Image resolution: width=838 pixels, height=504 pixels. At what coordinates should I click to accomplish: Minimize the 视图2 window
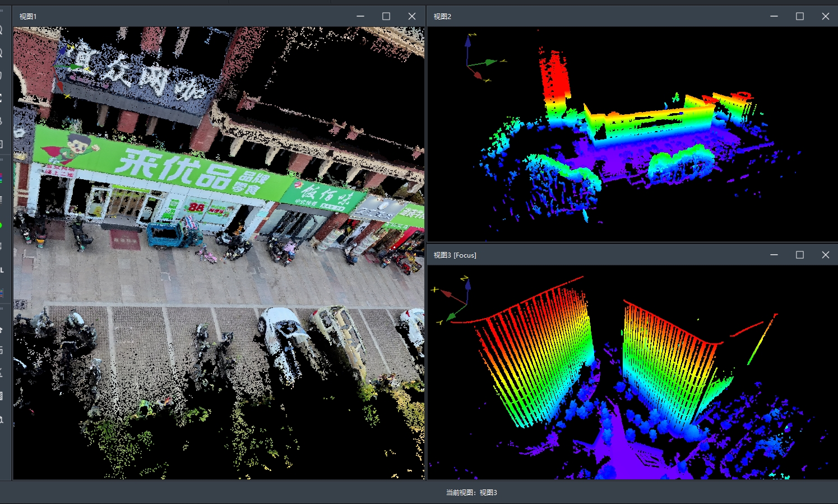coord(774,16)
